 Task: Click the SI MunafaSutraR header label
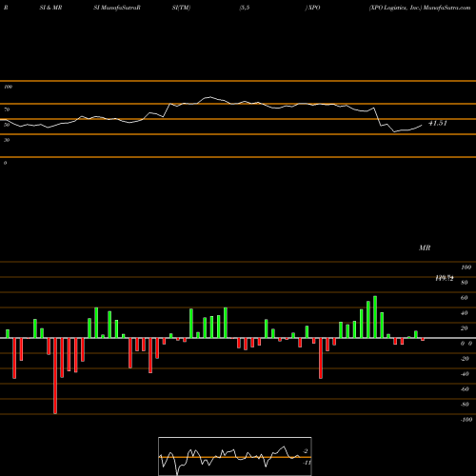tap(117, 8)
